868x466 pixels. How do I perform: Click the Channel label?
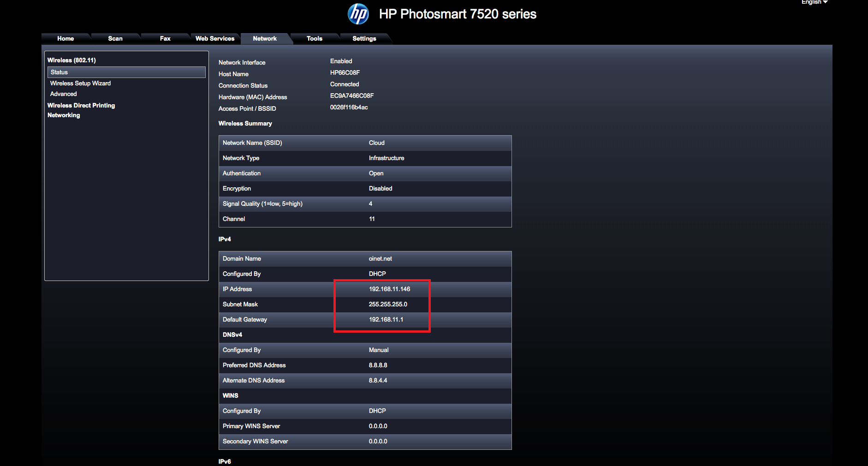234,219
